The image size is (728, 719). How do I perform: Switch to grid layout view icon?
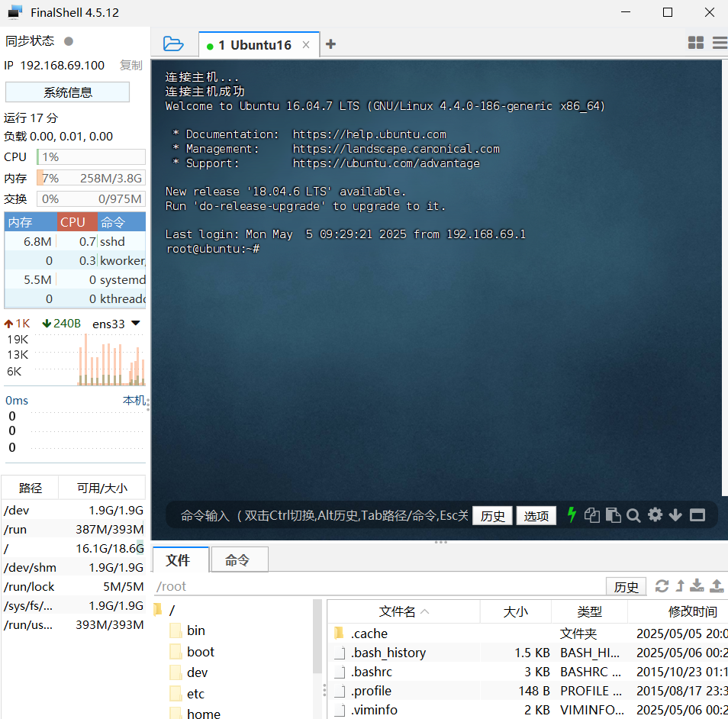click(x=695, y=43)
